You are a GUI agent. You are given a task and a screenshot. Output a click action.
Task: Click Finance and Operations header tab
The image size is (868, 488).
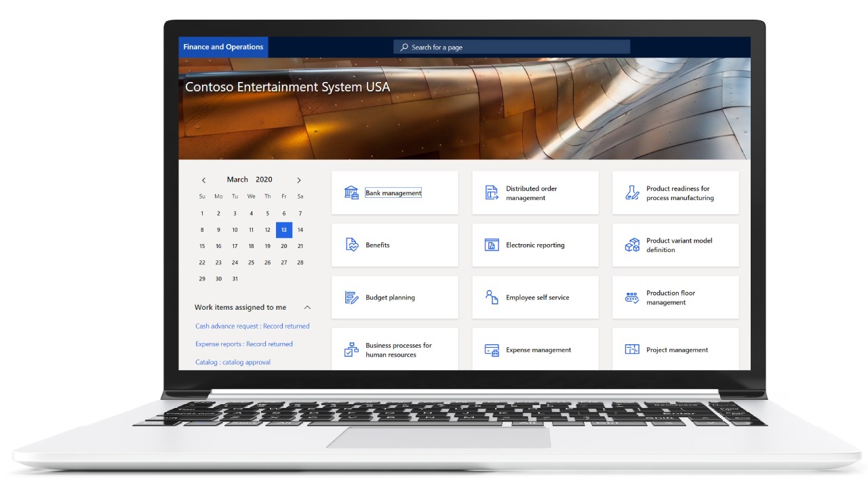coord(223,47)
